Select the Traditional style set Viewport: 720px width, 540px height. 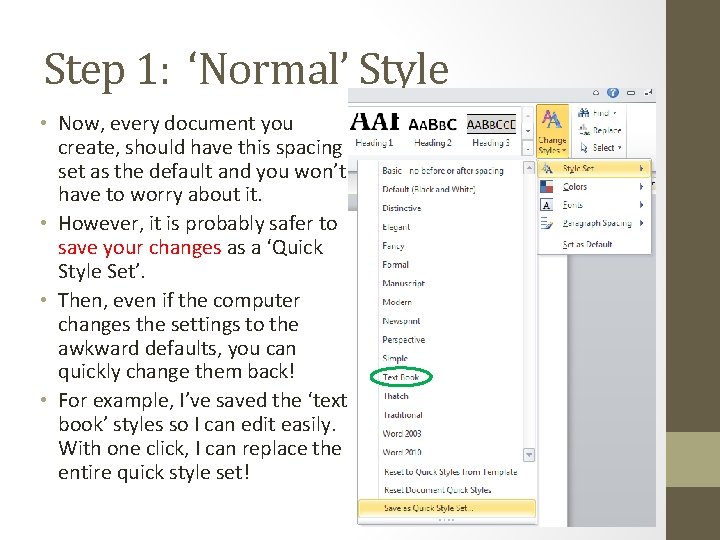tap(403, 415)
